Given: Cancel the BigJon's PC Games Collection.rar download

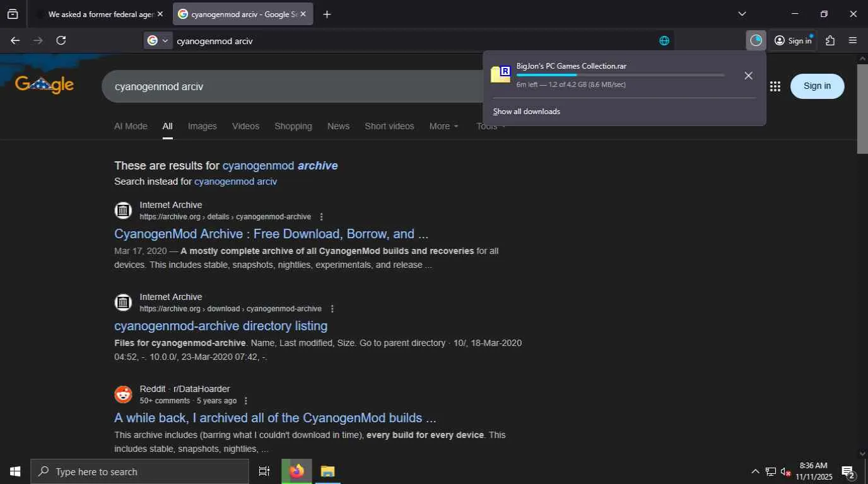Looking at the screenshot, I should tap(748, 76).
